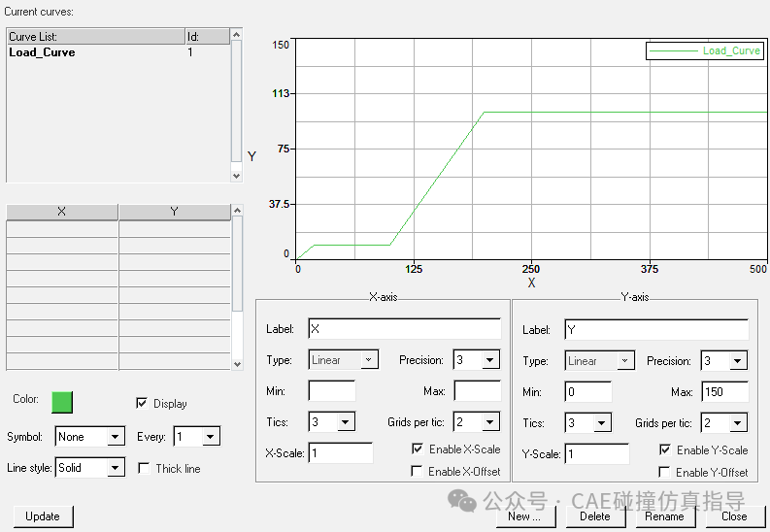
Task: Click the X column header of data table
Action: tap(62, 212)
